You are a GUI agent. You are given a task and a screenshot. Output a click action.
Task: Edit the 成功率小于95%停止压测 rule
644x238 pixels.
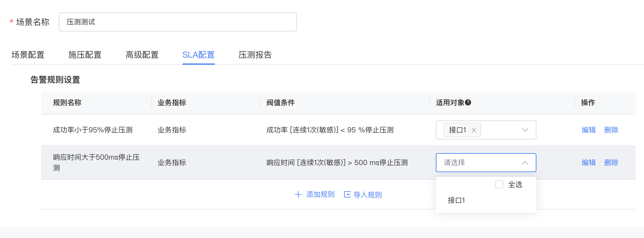tap(588, 130)
